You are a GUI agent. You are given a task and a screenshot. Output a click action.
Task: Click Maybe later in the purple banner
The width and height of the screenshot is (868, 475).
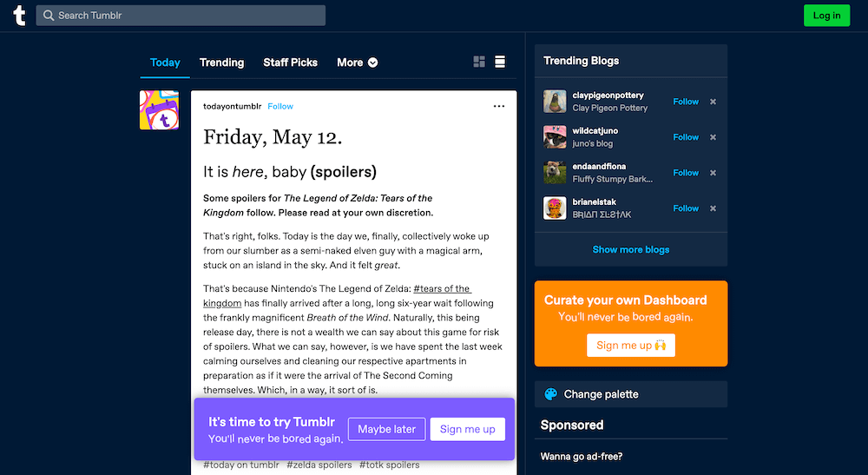386,429
